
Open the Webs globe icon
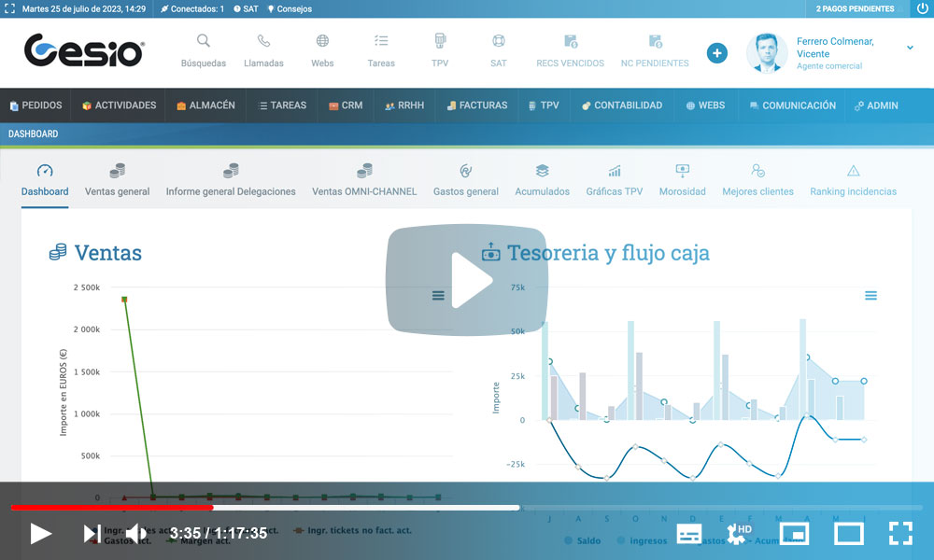pyautogui.click(x=322, y=41)
